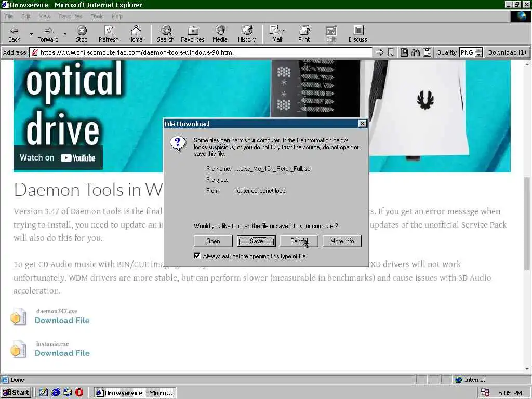Open the Back button history dropdown arrow
Viewport: 532px width, 399px height.
coord(31,34)
